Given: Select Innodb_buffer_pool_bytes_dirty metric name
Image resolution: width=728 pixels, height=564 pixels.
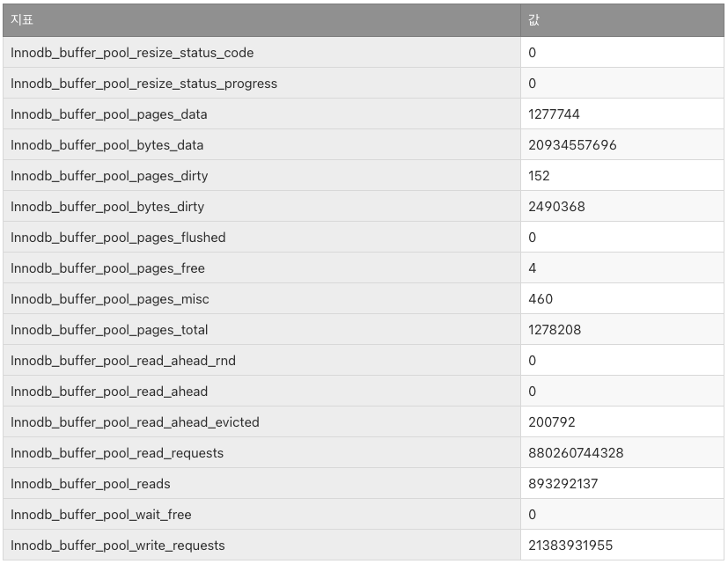Looking at the screenshot, I should click(107, 207).
